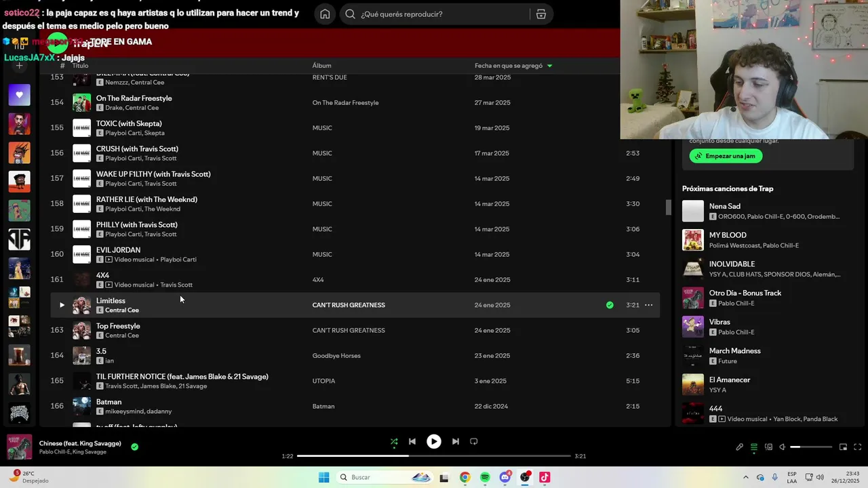
Task: Click the Álbum column header
Action: 321,66
